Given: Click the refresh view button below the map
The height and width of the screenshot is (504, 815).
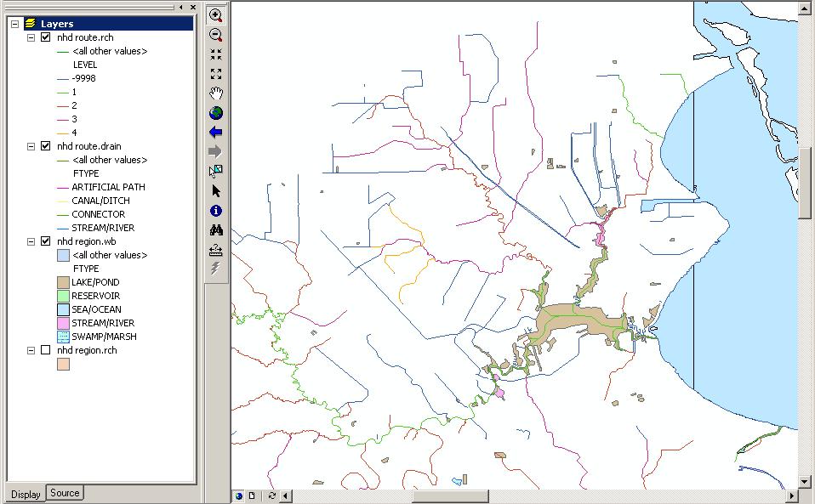Looking at the screenshot, I should click(271, 496).
